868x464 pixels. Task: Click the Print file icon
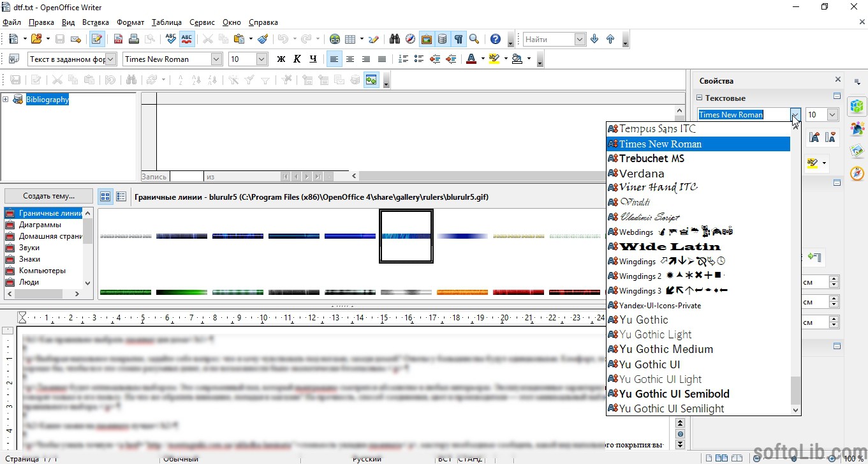(x=133, y=40)
